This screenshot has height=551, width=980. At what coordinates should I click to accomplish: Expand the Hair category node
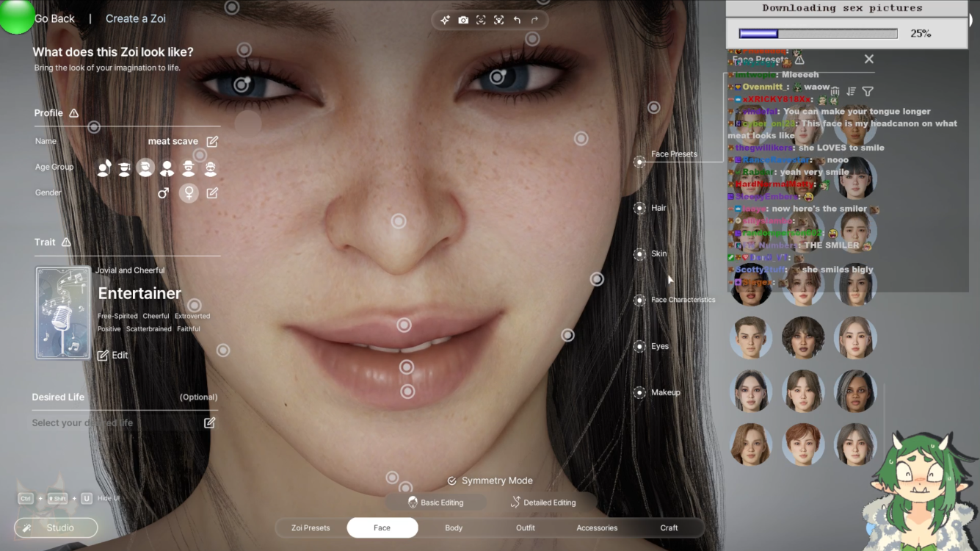pos(640,208)
